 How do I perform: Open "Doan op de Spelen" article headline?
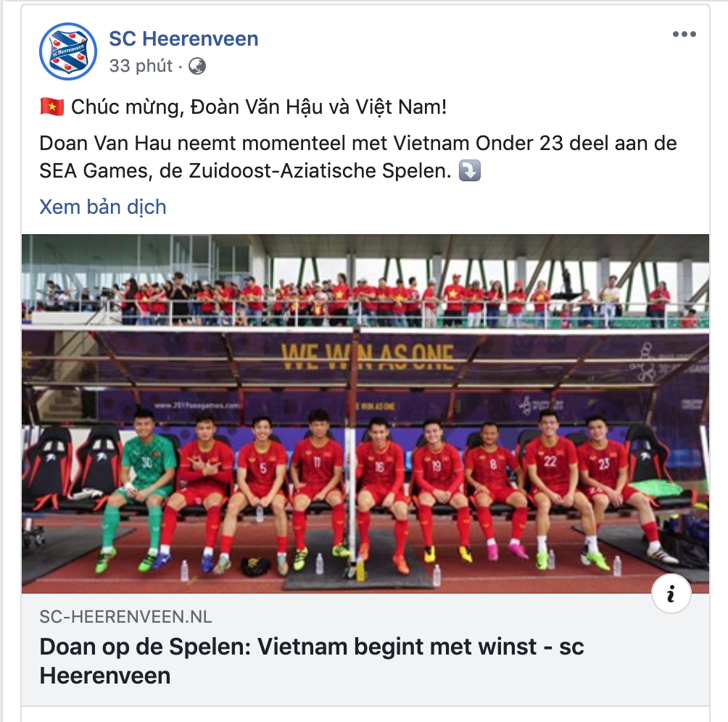point(312,661)
